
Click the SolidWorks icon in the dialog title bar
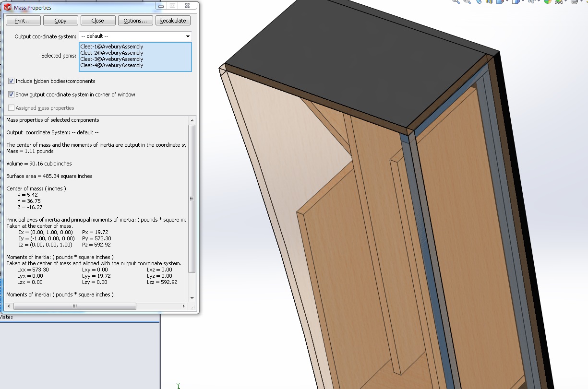pos(8,7)
